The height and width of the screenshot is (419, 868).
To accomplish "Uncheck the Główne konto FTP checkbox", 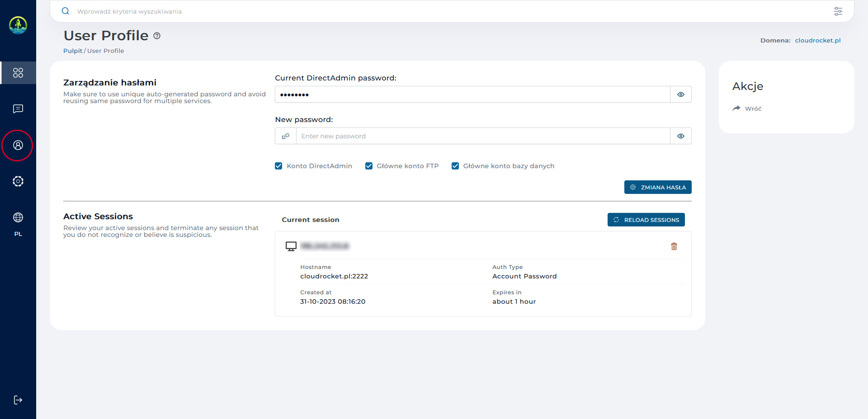I will coord(369,166).
